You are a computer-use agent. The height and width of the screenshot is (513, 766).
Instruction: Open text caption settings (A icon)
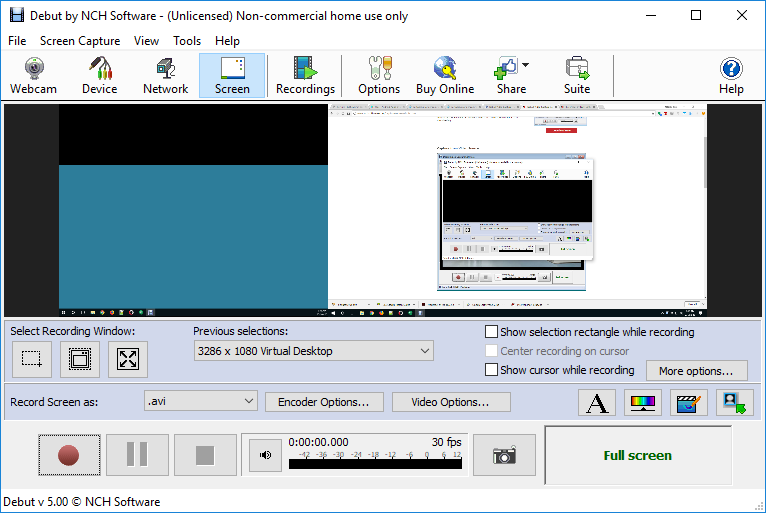597,403
